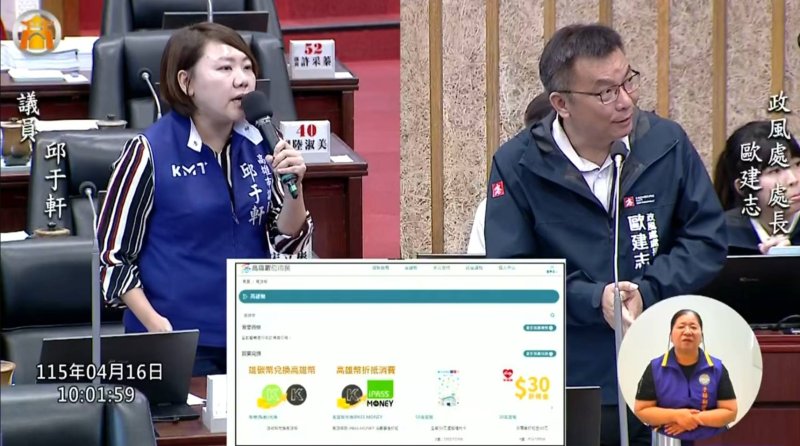Click the circular sign-language interpreter inset
Image resolution: width=800 pixels, height=446 pixels.
pos(688,370)
